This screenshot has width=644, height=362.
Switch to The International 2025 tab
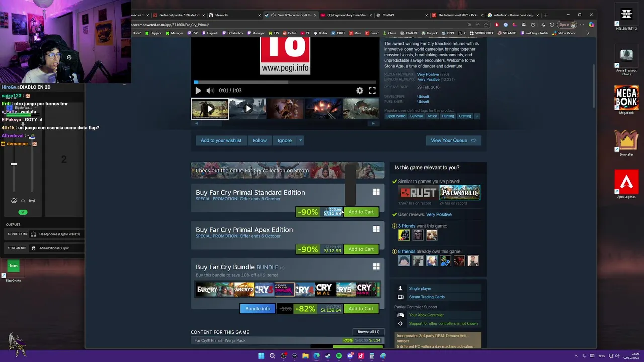[x=458, y=15]
